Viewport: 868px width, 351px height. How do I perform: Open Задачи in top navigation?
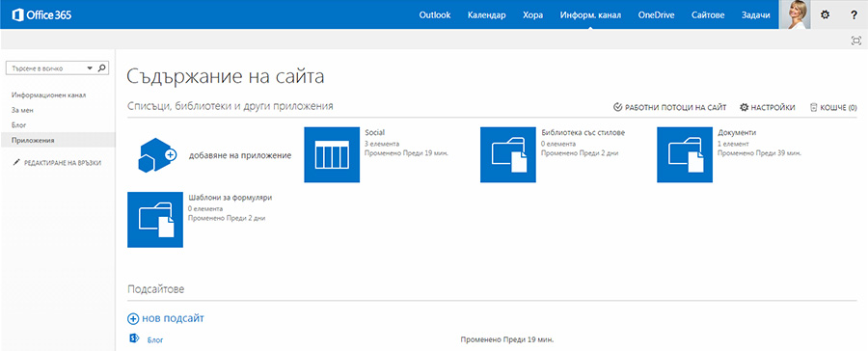point(755,15)
